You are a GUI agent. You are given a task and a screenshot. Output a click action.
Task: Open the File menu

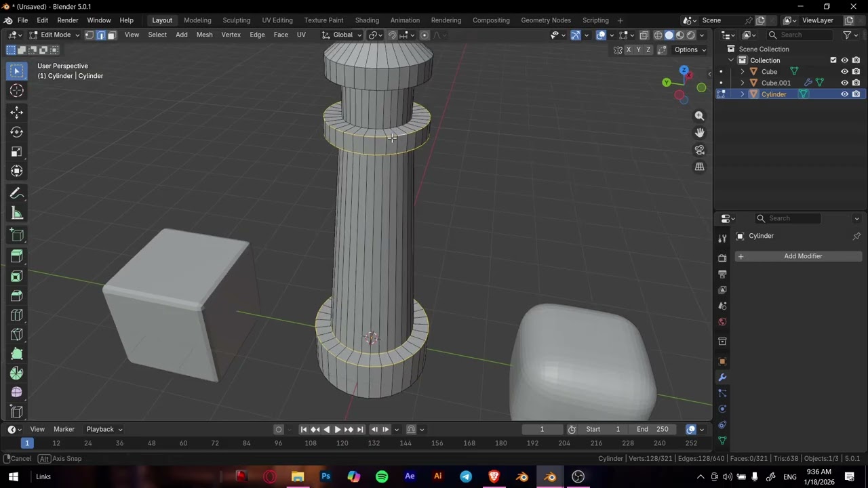[22, 20]
